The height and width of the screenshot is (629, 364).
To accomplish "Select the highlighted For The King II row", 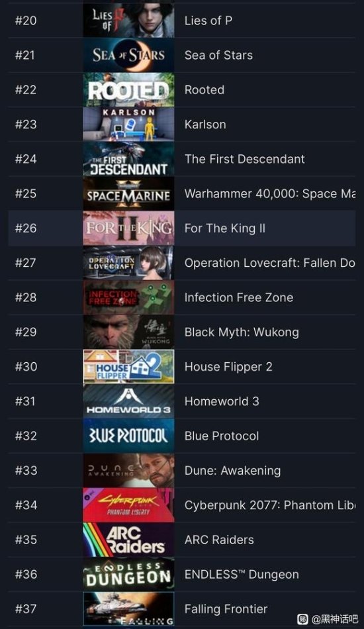I will (181, 228).
